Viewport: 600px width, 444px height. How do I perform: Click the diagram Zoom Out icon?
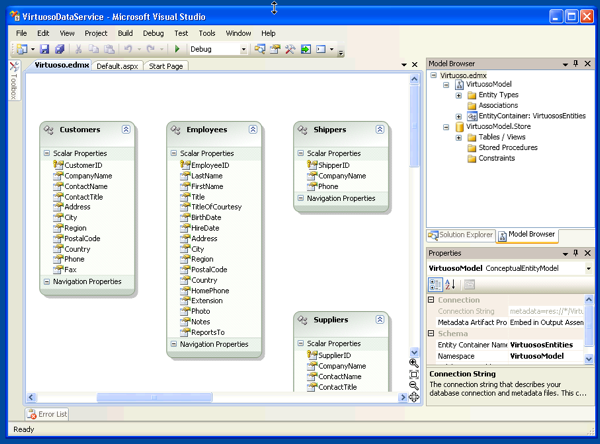[x=414, y=385]
